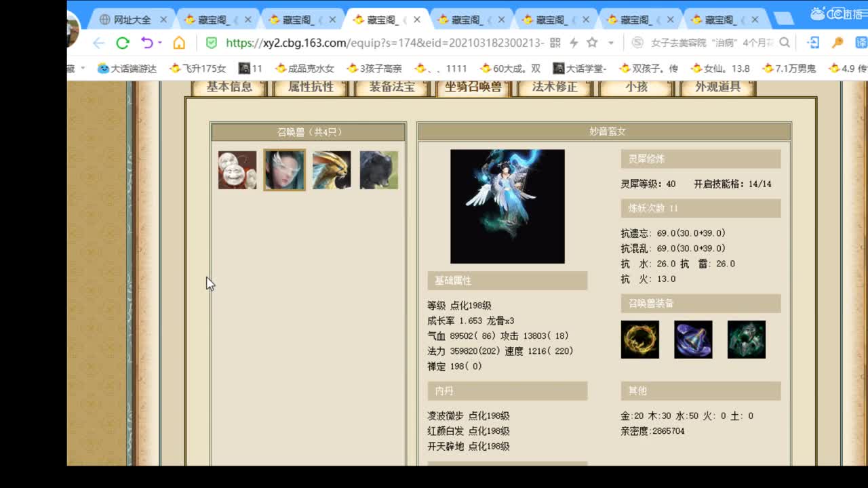The image size is (868, 488).
Task: Click the 妙音鸾女 pet name header
Action: [x=604, y=132]
